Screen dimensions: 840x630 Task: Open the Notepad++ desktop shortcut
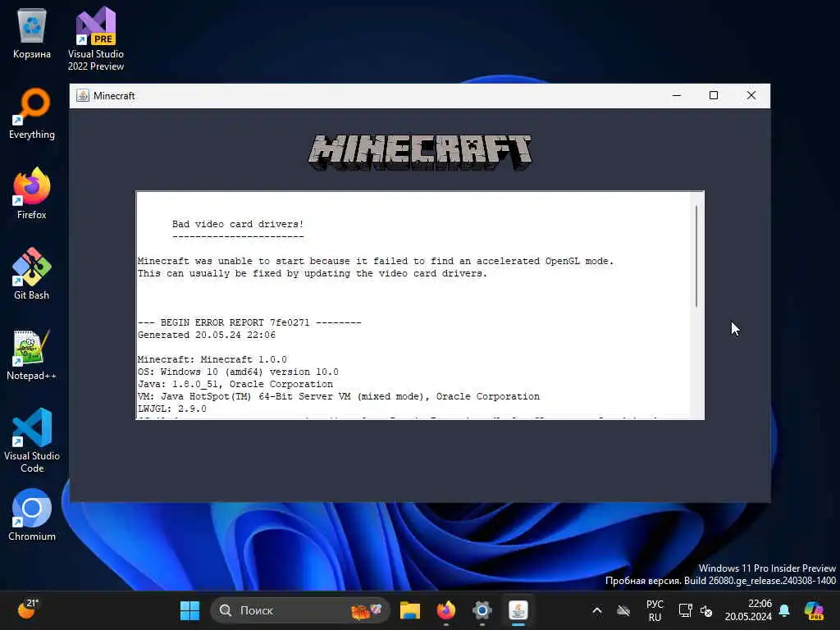point(32,355)
